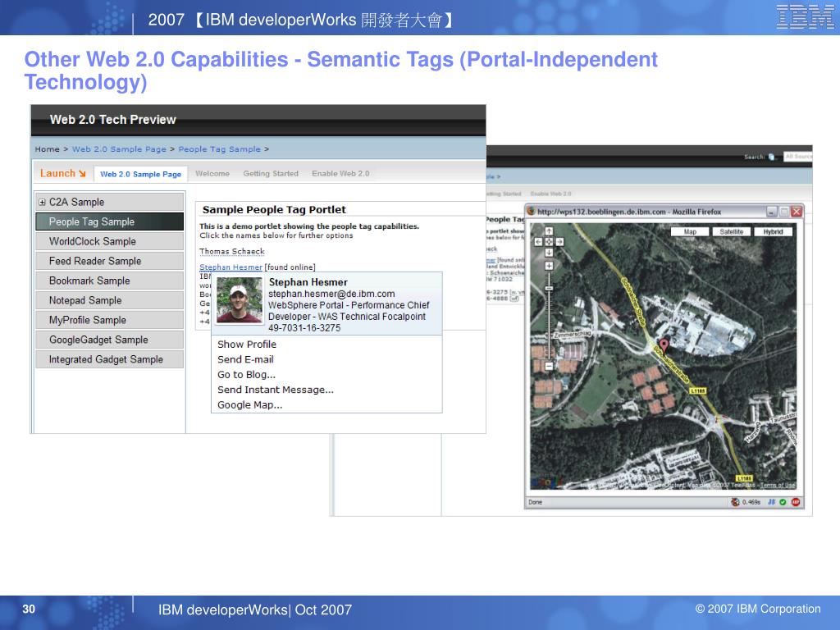Close the Mozilla Firefox map popup
The height and width of the screenshot is (630, 840).
pyautogui.click(x=797, y=212)
